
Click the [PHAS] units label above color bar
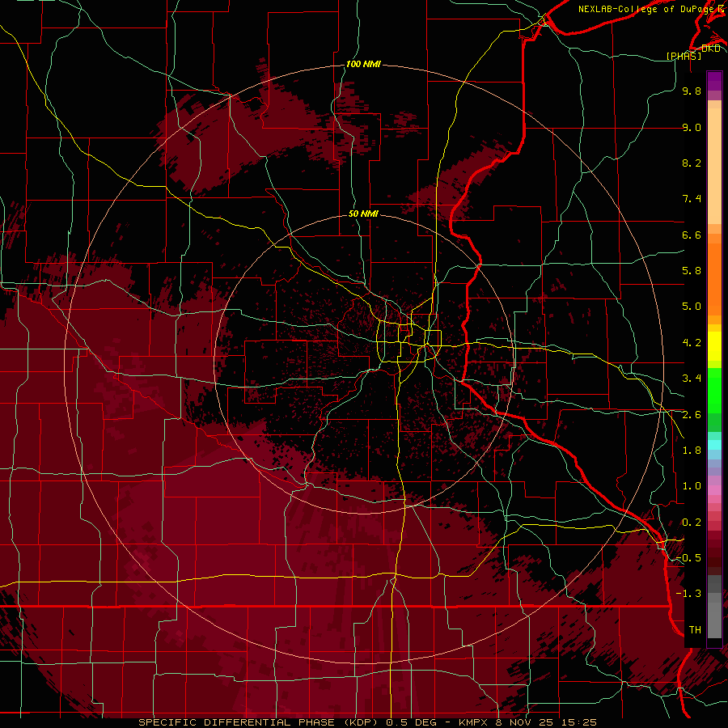click(x=684, y=56)
